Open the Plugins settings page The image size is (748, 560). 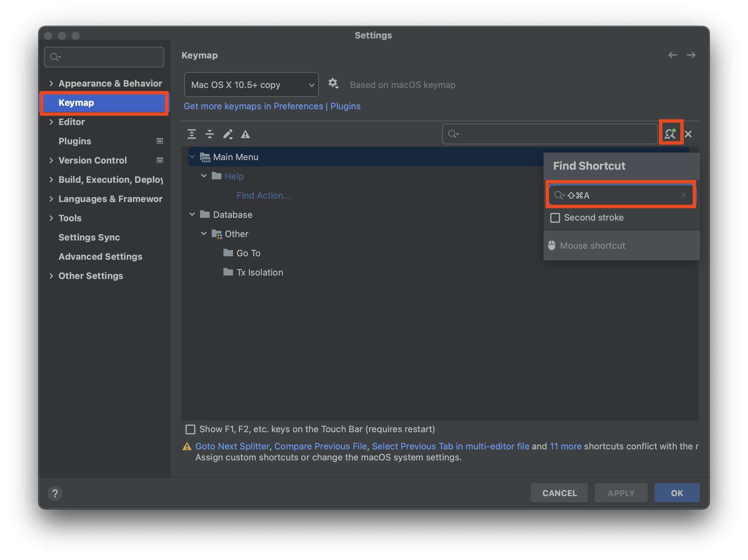tap(75, 141)
